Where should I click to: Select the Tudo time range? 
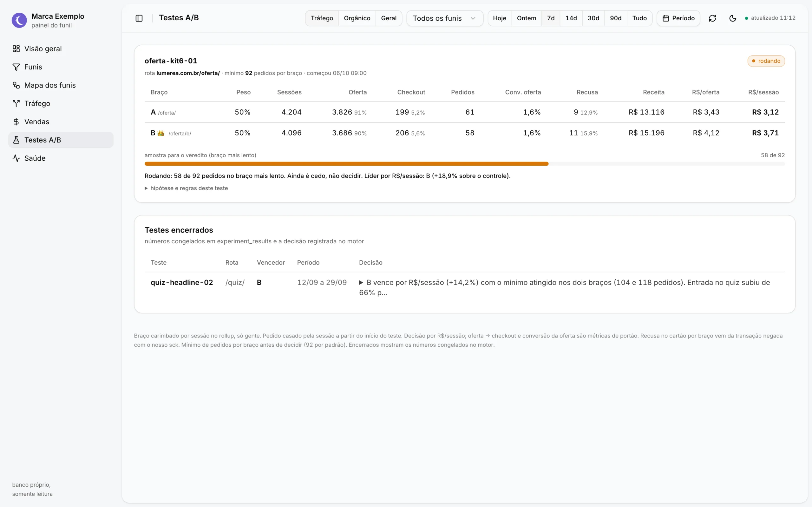(x=639, y=18)
